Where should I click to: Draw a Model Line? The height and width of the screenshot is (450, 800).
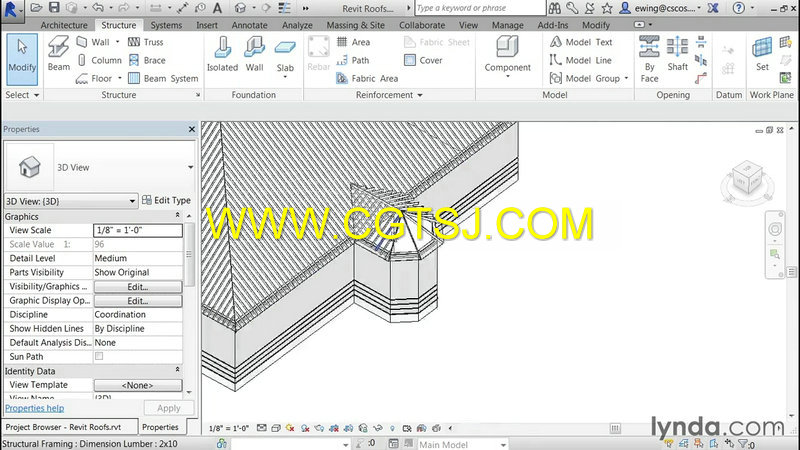click(581, 60)
